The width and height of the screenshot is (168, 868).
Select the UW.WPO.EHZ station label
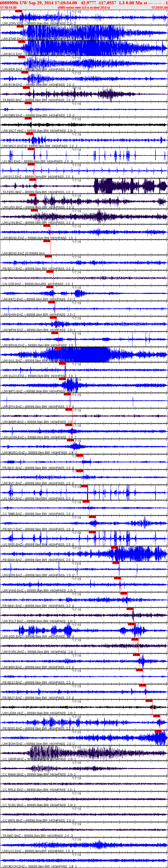pyautogui.click(x=38, y=391)
